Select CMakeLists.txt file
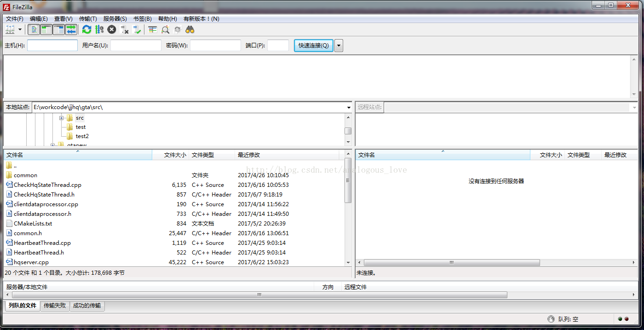This screenshot has width=644, height=330. (x=174, y=224)
